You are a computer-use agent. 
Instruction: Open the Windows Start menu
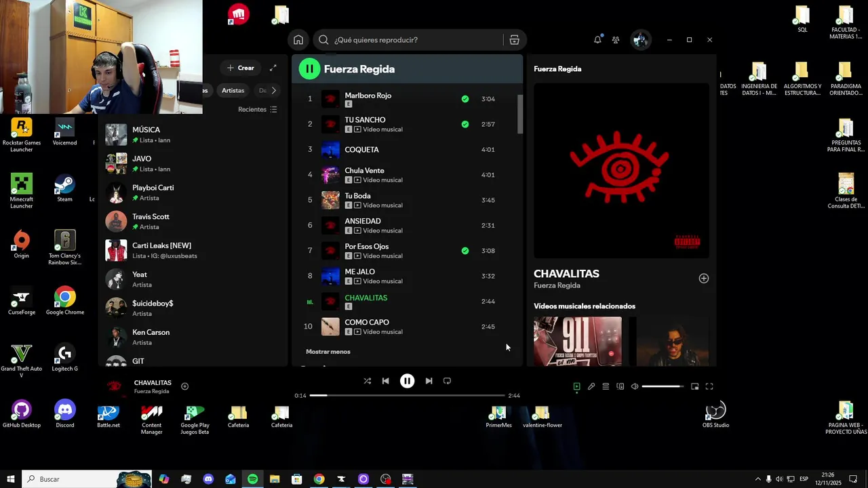11,479
